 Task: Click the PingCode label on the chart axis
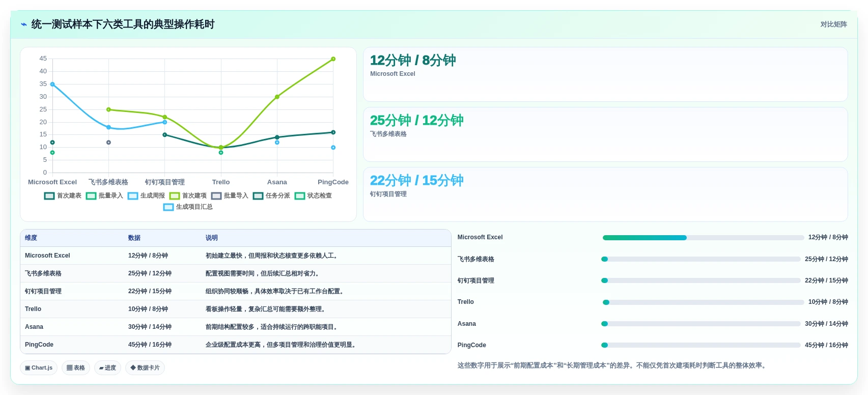point(333,182)
